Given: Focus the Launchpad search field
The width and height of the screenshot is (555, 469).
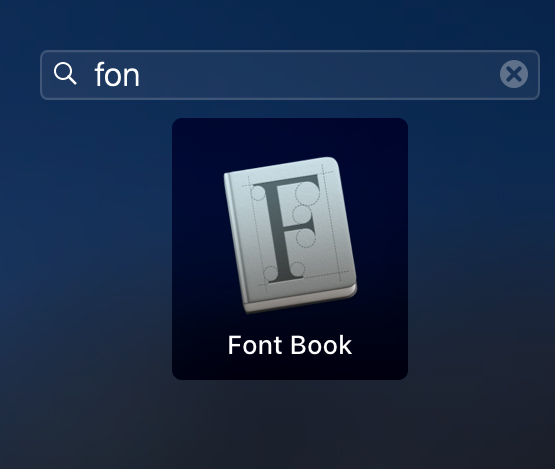Looking at the screenshot, I should tap(290, 75).
